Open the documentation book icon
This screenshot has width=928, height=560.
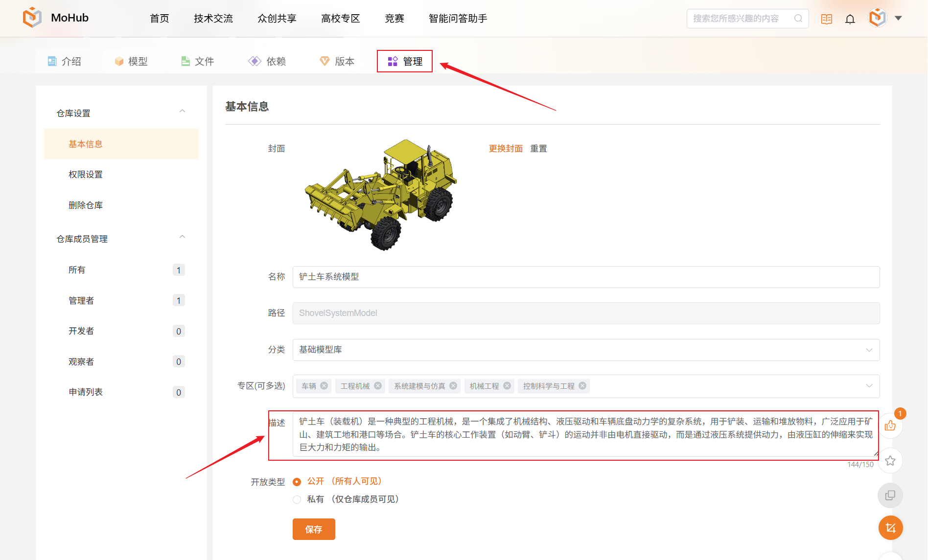point(827,19)
